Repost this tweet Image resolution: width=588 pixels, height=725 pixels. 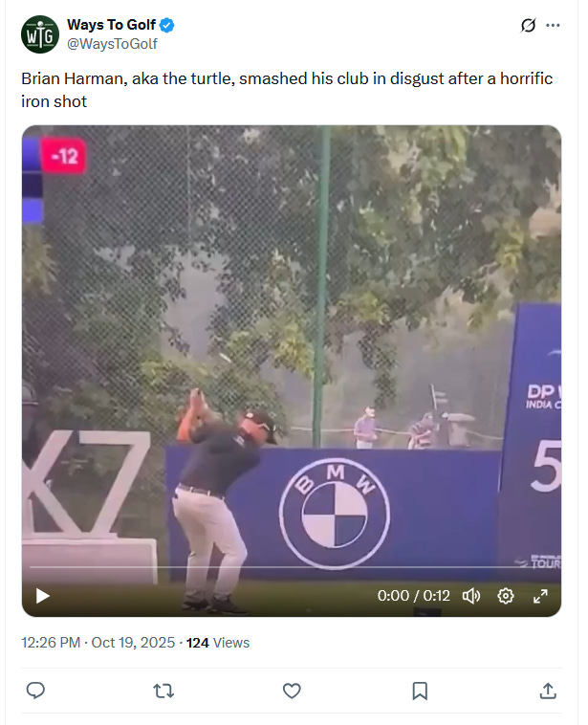point(163,692)
